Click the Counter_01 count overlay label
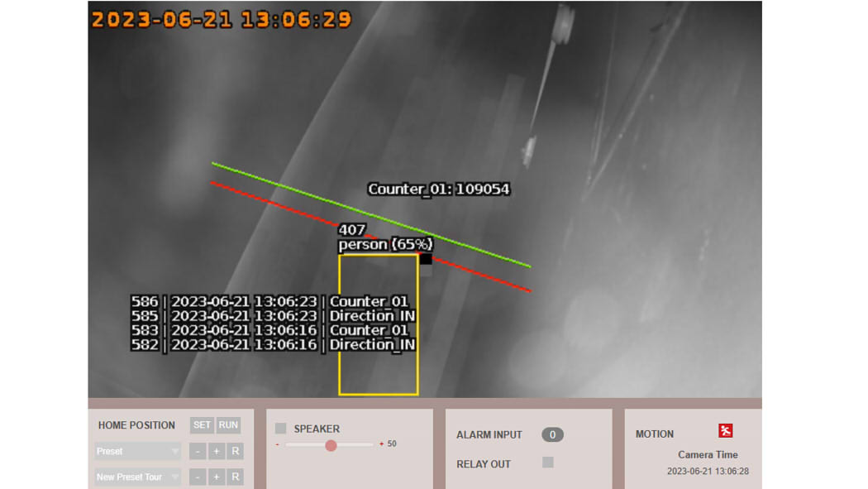This screenshot has height=489, width=868. coord(438,189)
